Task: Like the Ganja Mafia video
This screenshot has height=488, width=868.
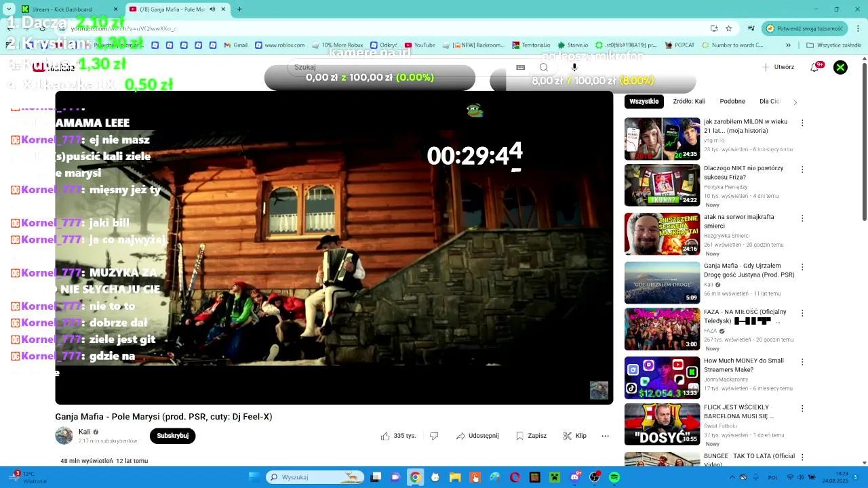Action: pos(398,436)
